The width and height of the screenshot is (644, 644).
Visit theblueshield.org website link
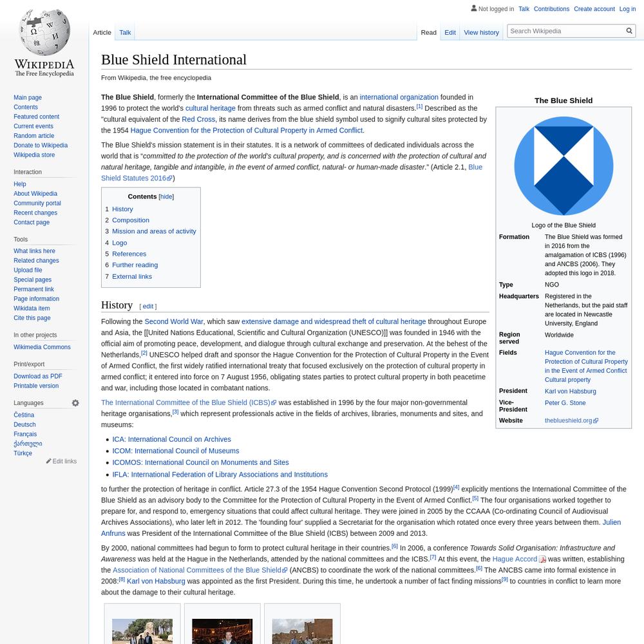point(571,421)
